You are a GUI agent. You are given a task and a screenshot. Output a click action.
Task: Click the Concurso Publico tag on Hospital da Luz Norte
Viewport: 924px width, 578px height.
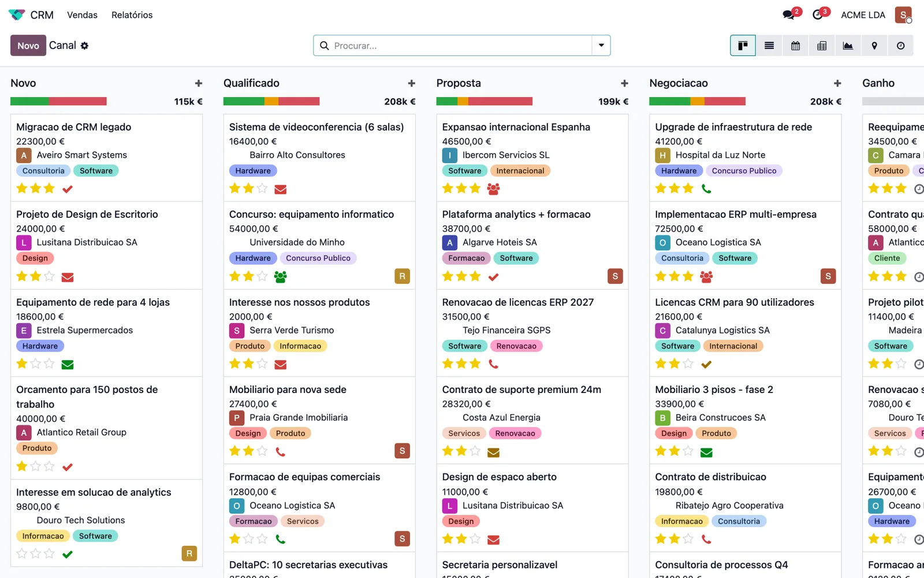[x=744, y=171]
